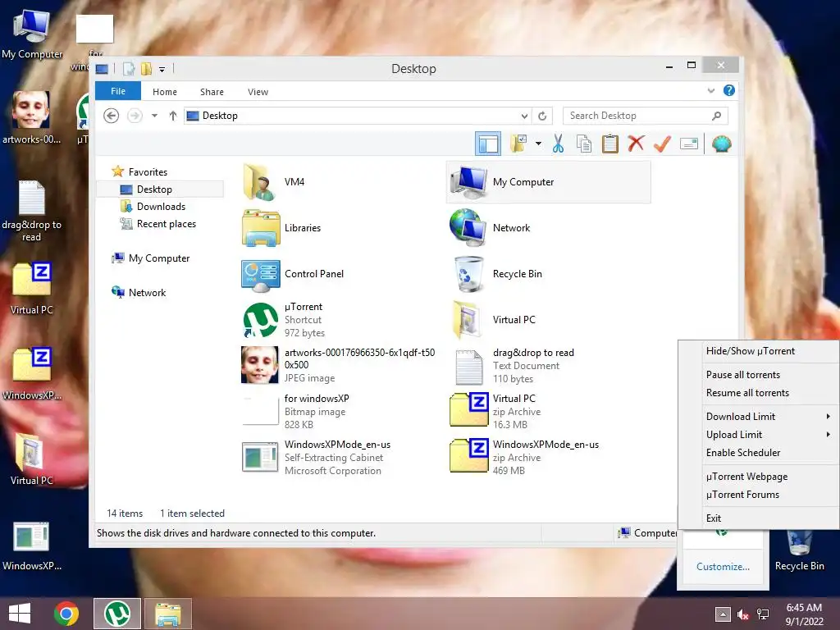Click the red X Delete icon

pyautogui.click(x=636, y=144)
